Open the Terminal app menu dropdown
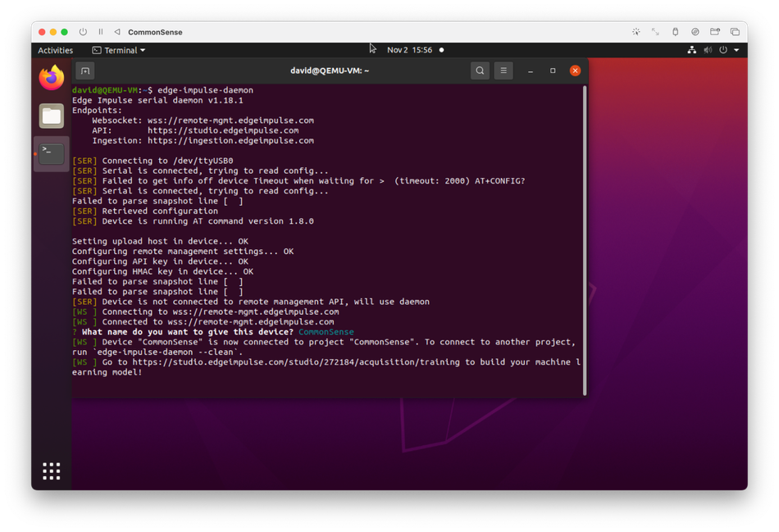This screenshot has width=779, height=532. (x=119, y=50)
